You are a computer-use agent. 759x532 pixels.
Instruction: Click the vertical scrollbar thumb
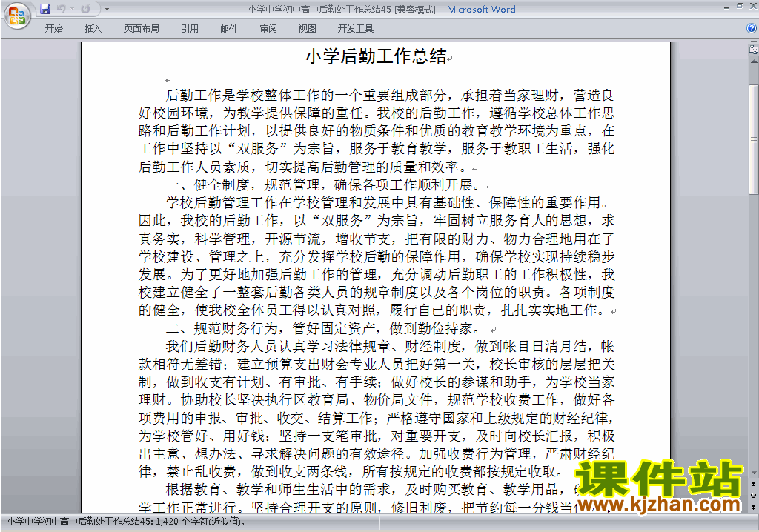coord(753,139)
